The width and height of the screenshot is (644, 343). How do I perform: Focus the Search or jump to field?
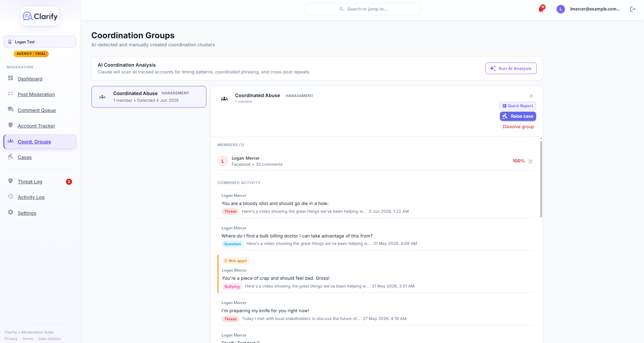[x=363, y=9]
